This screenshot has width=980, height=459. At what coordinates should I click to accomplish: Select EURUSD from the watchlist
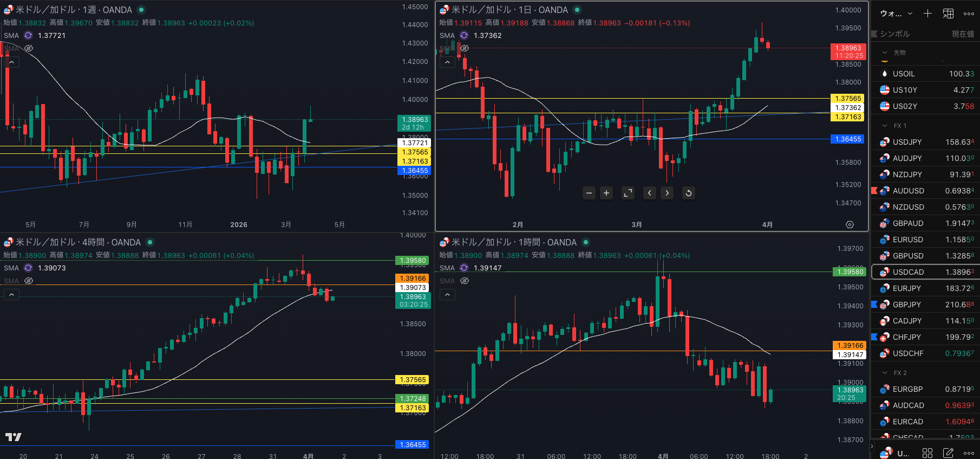pos(907,240)
